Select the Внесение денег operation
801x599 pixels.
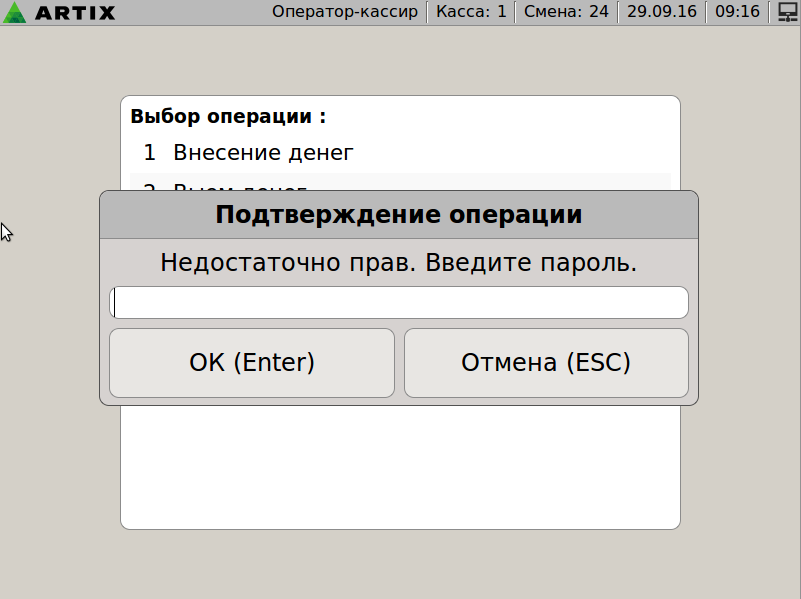400,153
